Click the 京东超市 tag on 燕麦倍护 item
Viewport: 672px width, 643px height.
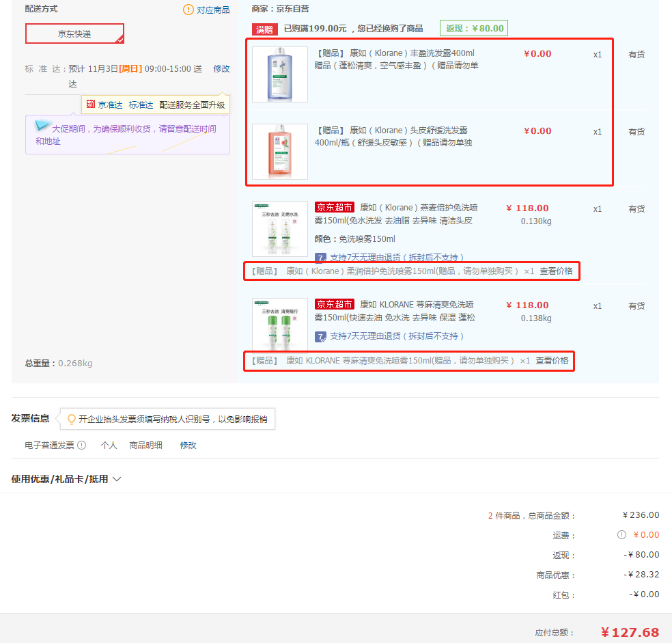tap(334, 207)
